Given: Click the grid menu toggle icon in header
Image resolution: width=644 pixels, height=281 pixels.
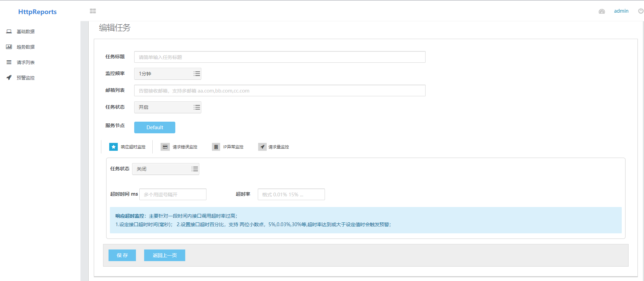Looking at the screenshot, I should [x=93, y=11].
